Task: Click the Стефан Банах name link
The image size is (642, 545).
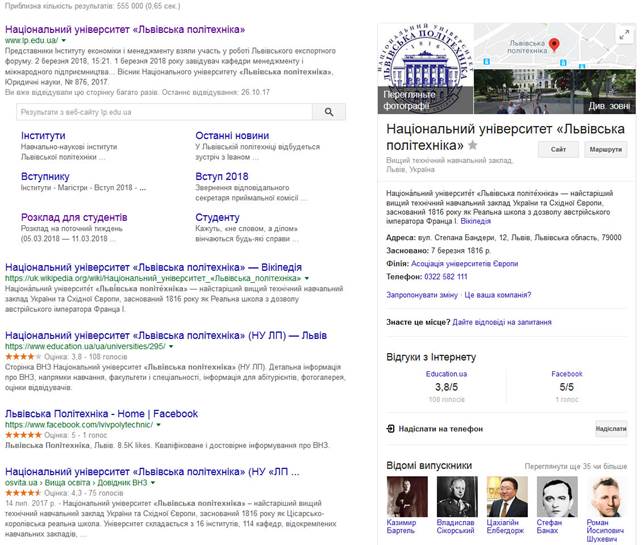Action: (x=549, y=527)
